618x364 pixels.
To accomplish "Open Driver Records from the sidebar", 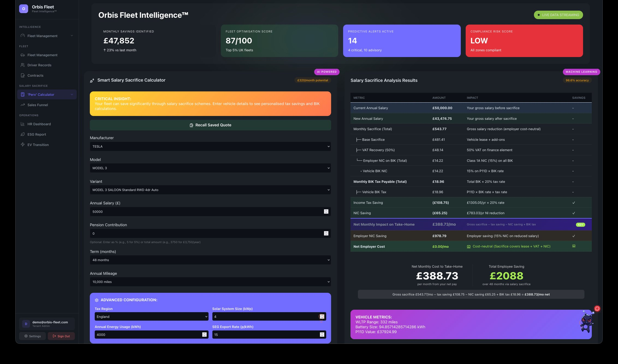I will 23,65.
